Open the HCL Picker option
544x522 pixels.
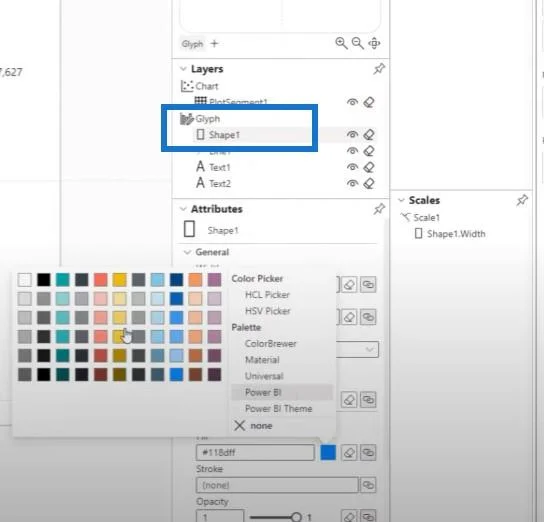267,294
